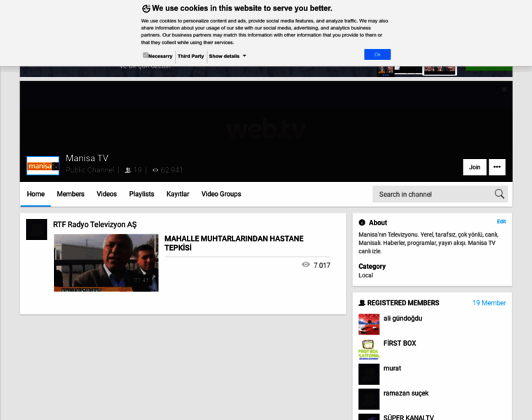The width and height of the screenshot is (532, 420).
Task: Accept cookies with the Ok button
Action: 377,55
